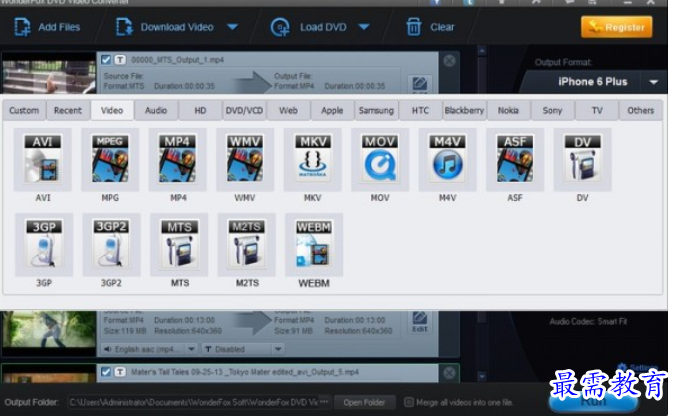674x416 pixels.
Task: Open the Sony devices tab
Action: 552,110
